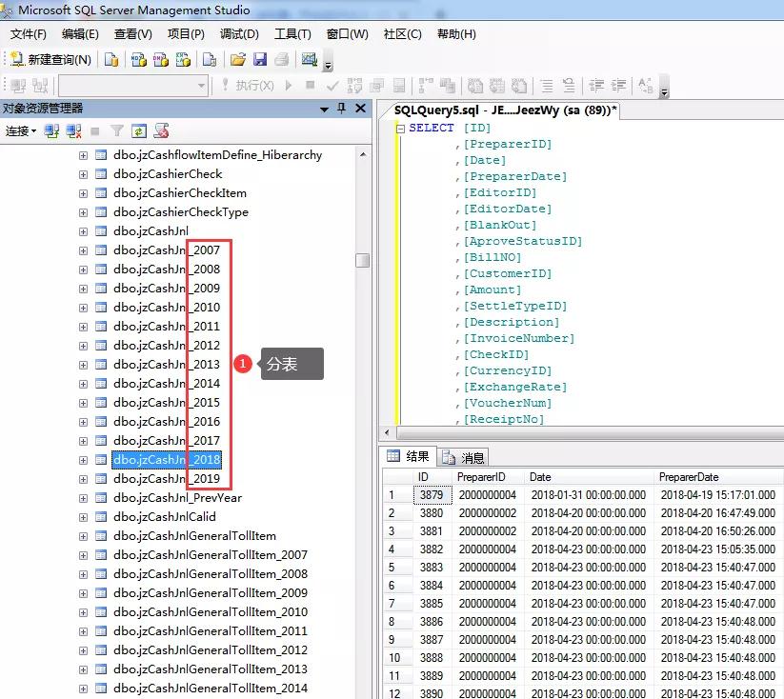Open the 工具(T) menu
Viewport: 784px width, 699px height.
coord(292,34)
